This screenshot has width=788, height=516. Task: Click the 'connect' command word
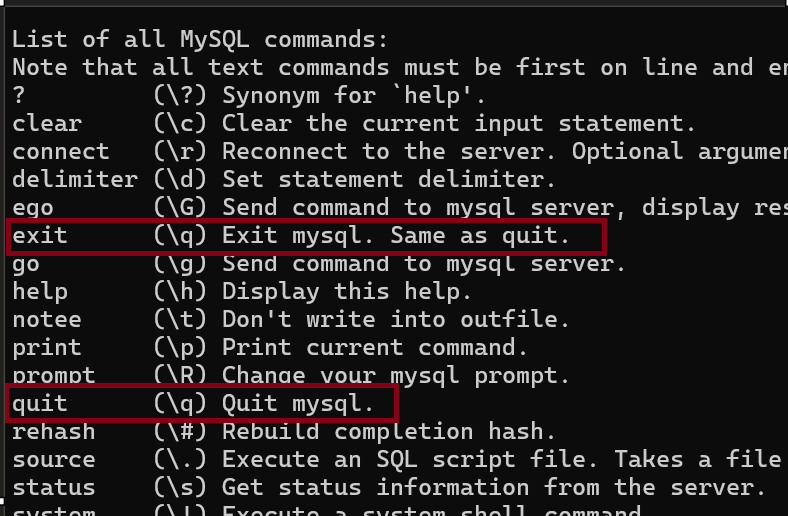61,152
